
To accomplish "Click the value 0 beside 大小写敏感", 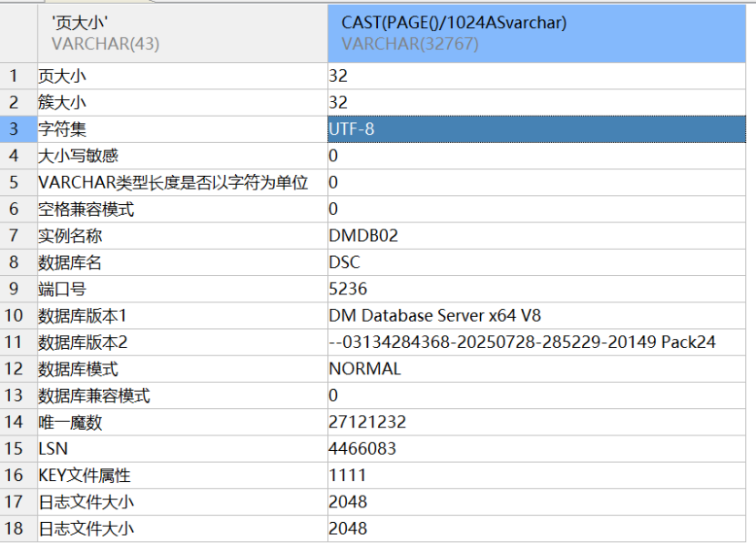I will [x=536, y=156].
